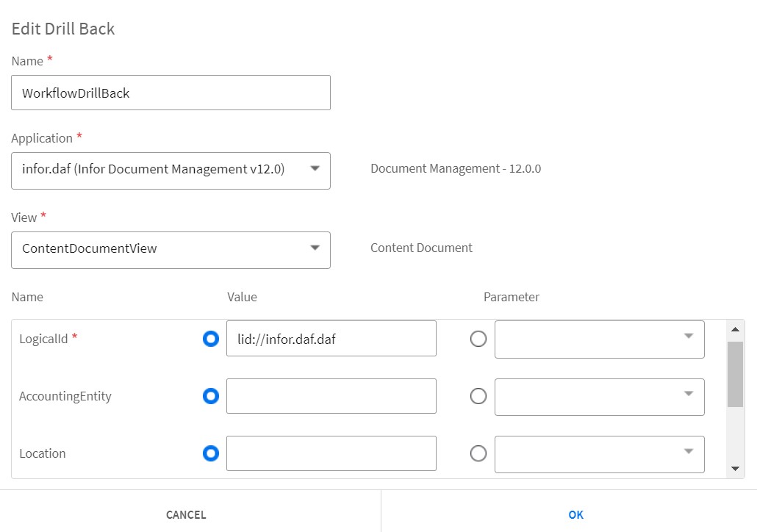Select the Parameter radio button for LogicalId
Viewport: 757px width, 532px height.
478,339
